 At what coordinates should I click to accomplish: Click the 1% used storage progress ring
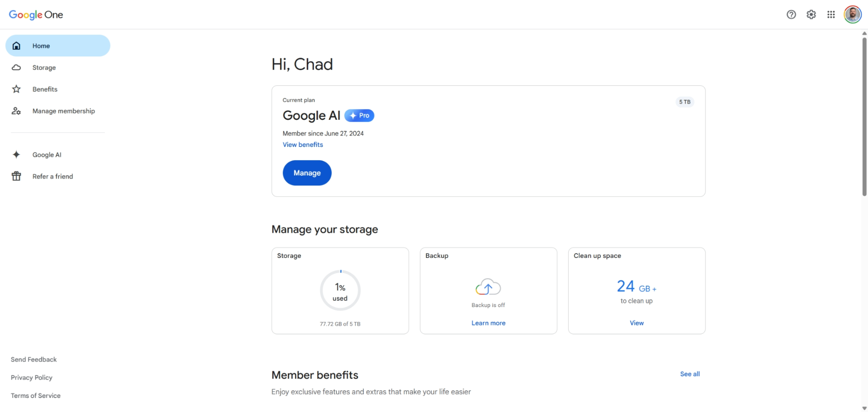pos(340,290)
